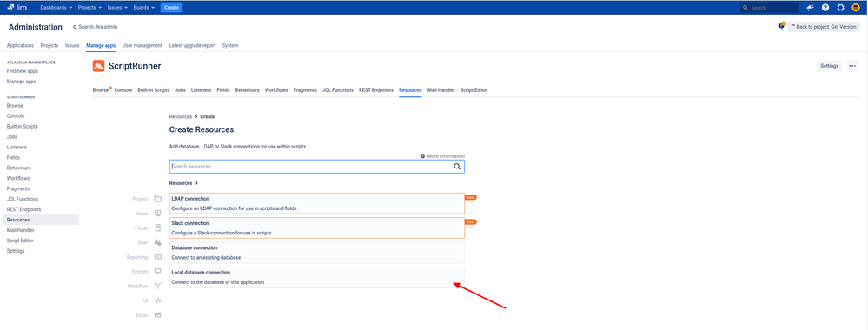Click Resources breadcrumb link

pos(181,117)
